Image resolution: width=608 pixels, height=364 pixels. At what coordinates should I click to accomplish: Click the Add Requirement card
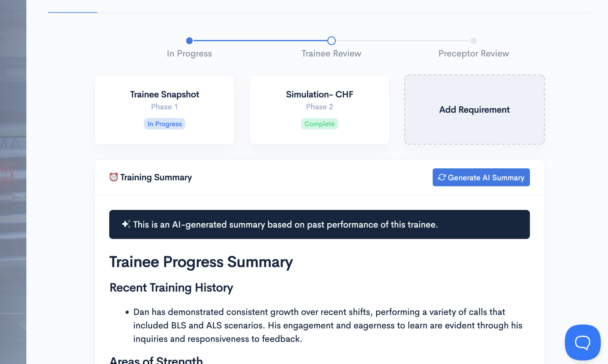pos(474,110)
